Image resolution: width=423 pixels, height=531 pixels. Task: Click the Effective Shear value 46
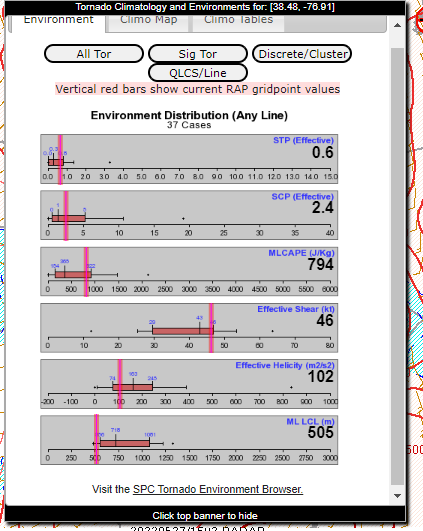pos(325,320)
